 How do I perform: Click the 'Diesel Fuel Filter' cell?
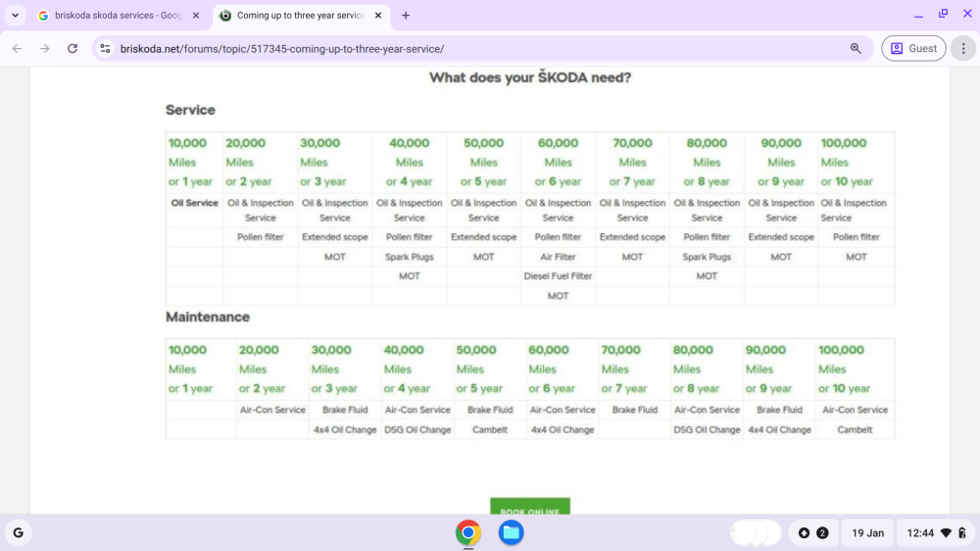pos(559,276)
